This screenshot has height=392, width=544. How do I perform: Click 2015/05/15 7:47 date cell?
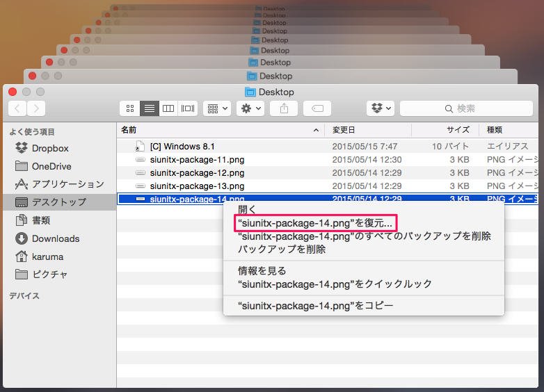coord(365,146)
